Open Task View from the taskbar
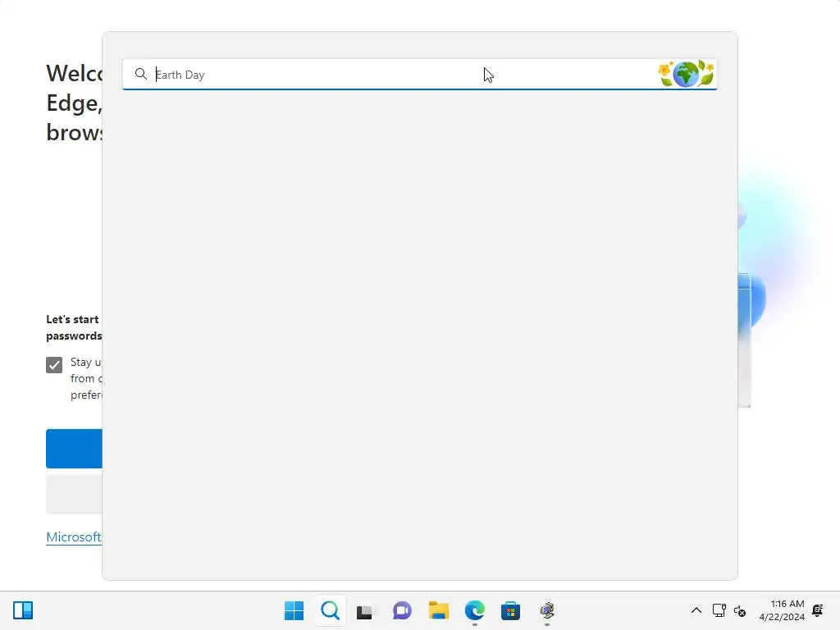The width and height of the screenshot is (840, 630). (366, 610)
